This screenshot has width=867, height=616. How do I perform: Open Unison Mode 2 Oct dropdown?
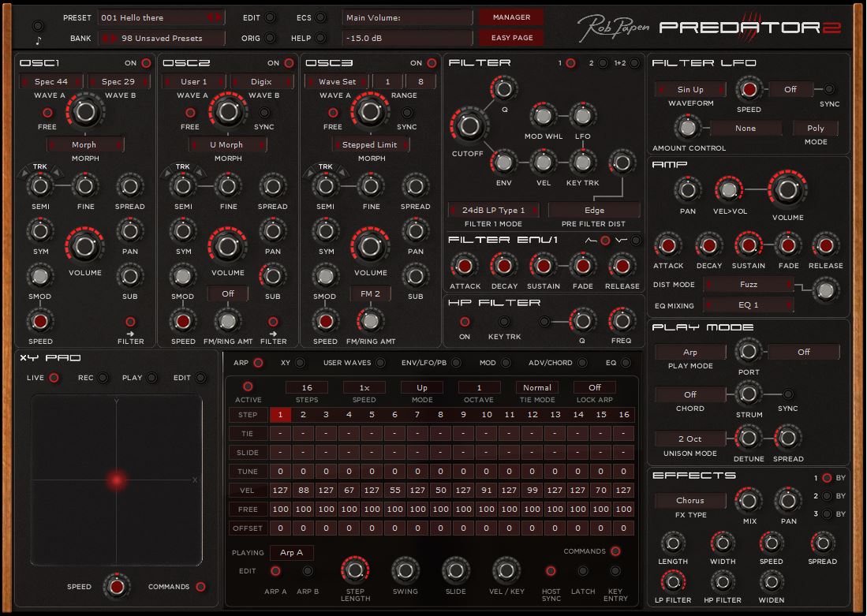[x=690, y=439]
